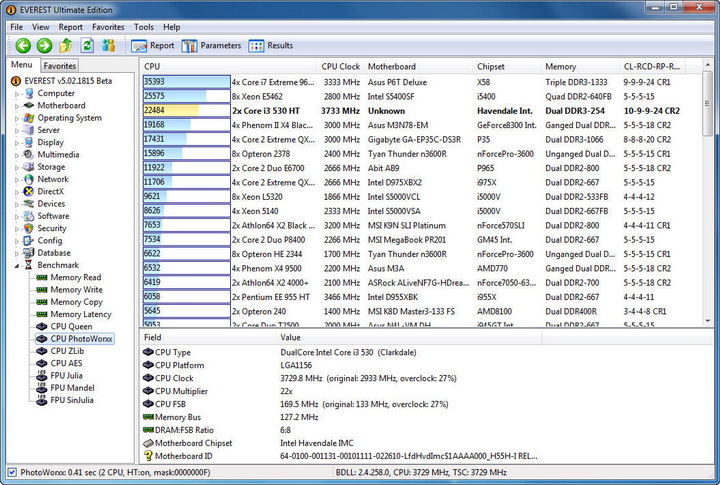Screen dimensions: 720x485
Task: Click the green Back arrow toolbar icon
Action: click(23, 45)
